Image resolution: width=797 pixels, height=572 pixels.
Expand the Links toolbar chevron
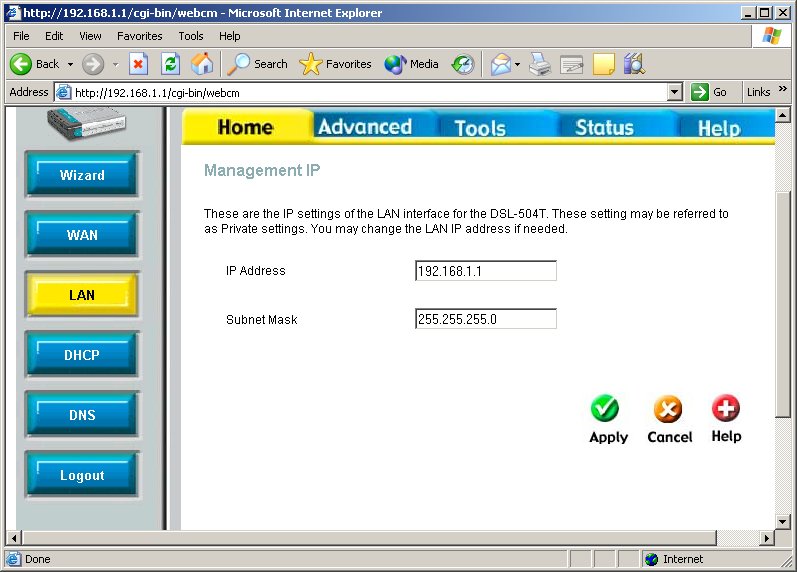pyautogui.click(x=783, y=88)
